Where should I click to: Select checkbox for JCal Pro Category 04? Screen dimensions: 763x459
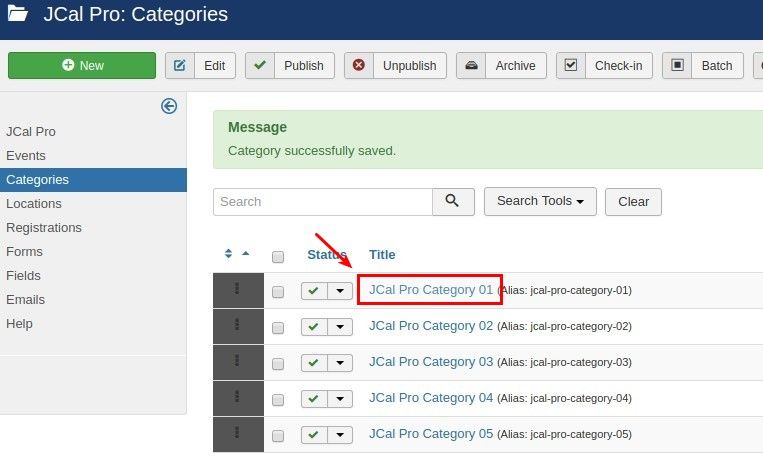(278, 400)
